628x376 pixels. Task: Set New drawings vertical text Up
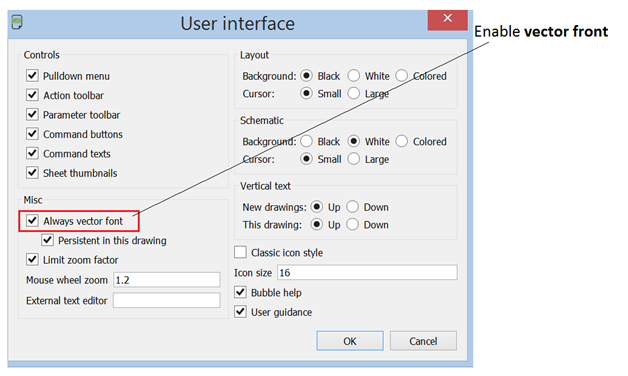(317, 207)
